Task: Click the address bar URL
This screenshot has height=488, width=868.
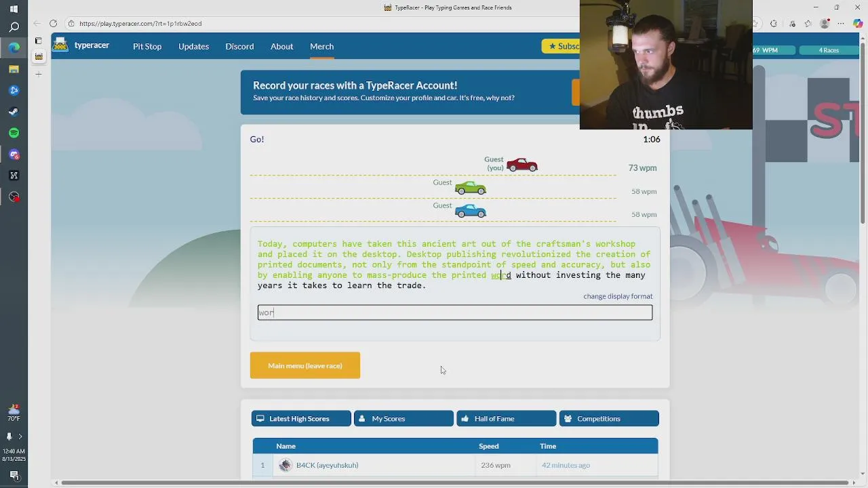Action: coord(140,24)
